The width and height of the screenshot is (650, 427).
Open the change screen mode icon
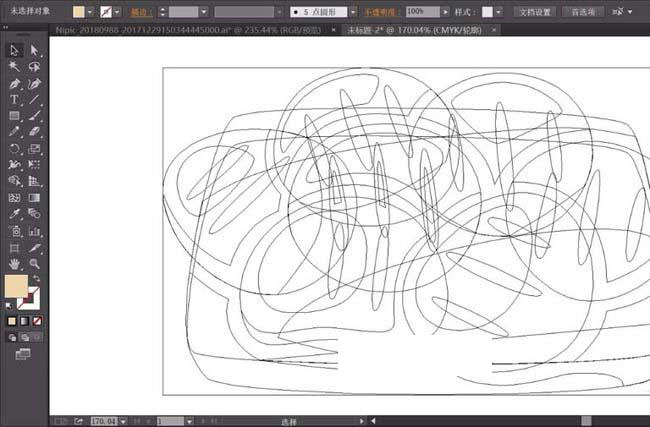(23, 354)
